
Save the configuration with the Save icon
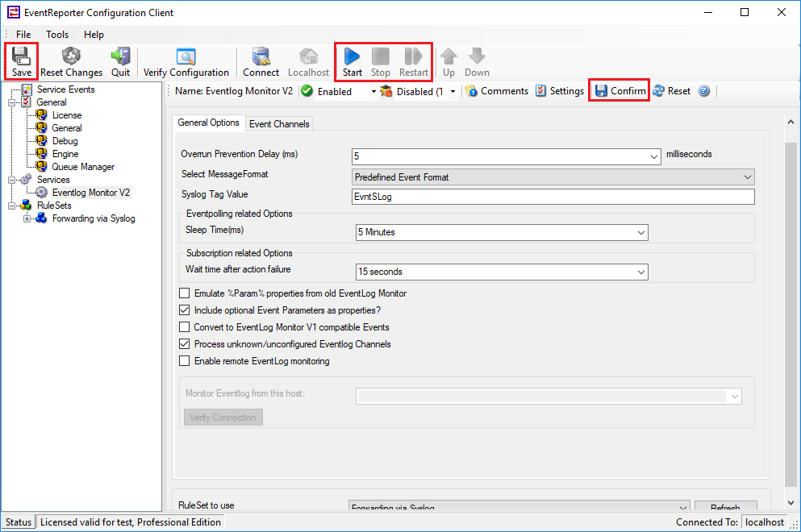point(22,62)
